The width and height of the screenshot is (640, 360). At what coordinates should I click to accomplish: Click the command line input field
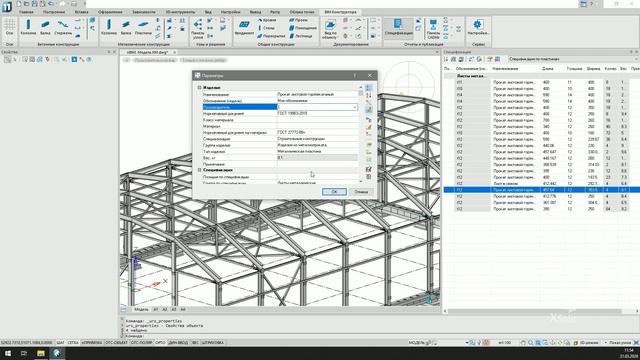coord(282,336)
